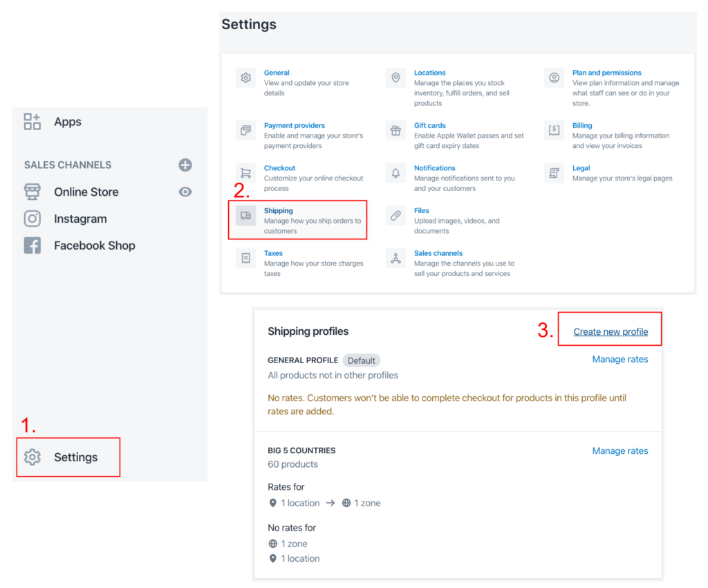This screenshot has width=708, height=588.
Task: Manage rates for the General profile
Action: click(x=619, y=359)
